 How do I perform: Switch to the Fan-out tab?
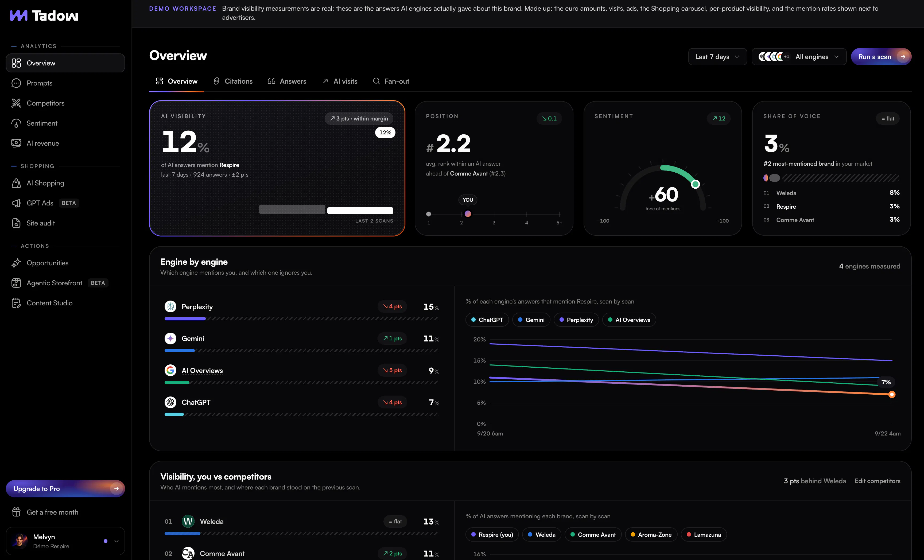click(x=391, y=81)
